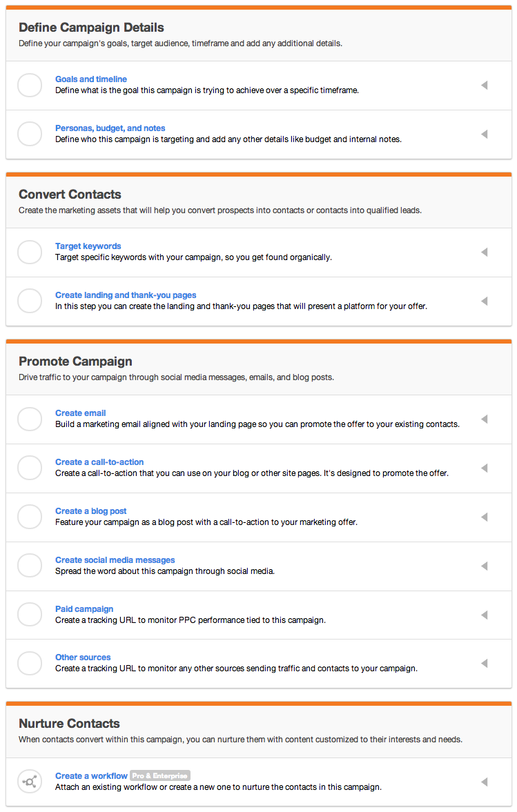Tick the Paid campaign completion circle

point(30,615)
